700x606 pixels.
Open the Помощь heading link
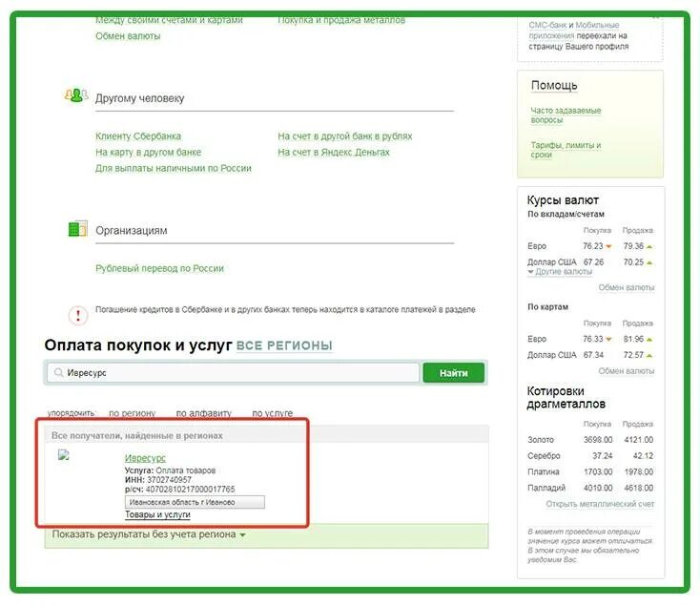coord(554,85)
